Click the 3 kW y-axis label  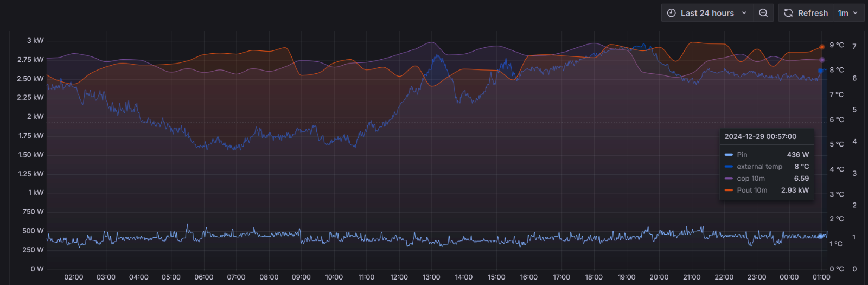coord(35,41)
